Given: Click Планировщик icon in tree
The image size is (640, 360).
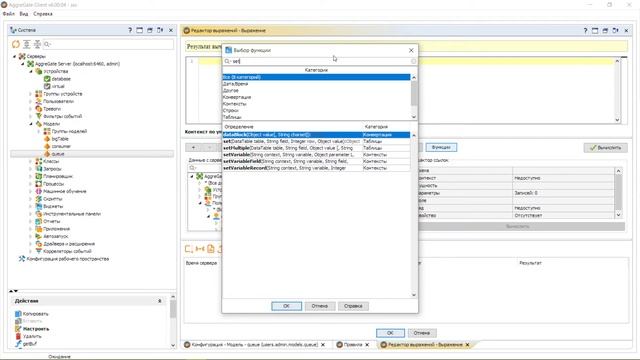Looking at the screenshot, I should [x=39, y=176].
